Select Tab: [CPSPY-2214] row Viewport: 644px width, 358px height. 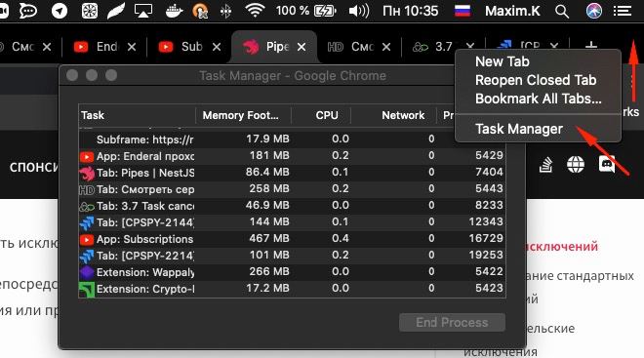(x=292, y=256)
